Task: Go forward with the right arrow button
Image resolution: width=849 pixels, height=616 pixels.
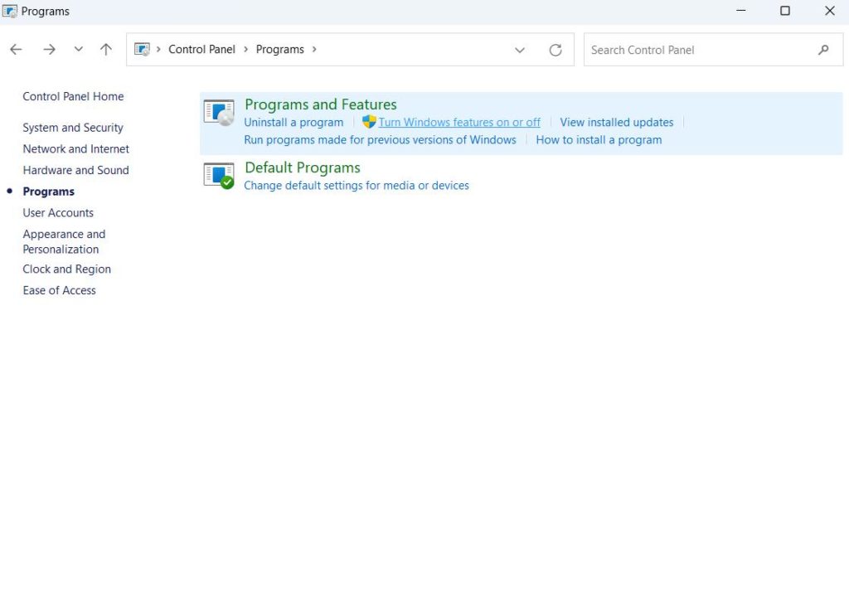Action: pos(49,50)
